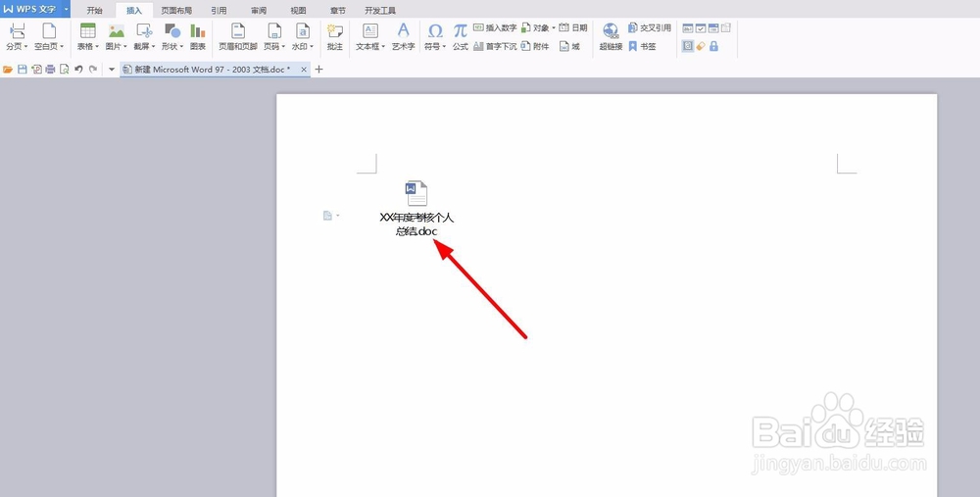
Task: Expand quick access toolbar customize arrow
Action: pyautogui.click(x=112, y=70)
